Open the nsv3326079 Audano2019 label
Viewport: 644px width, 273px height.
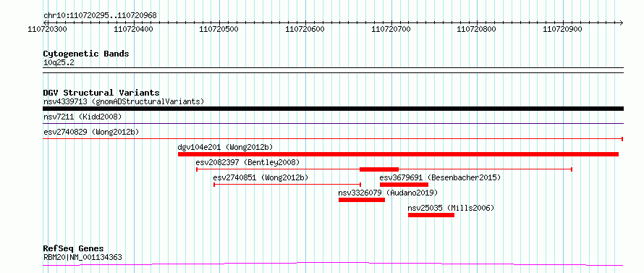click(x=388, y=193)
